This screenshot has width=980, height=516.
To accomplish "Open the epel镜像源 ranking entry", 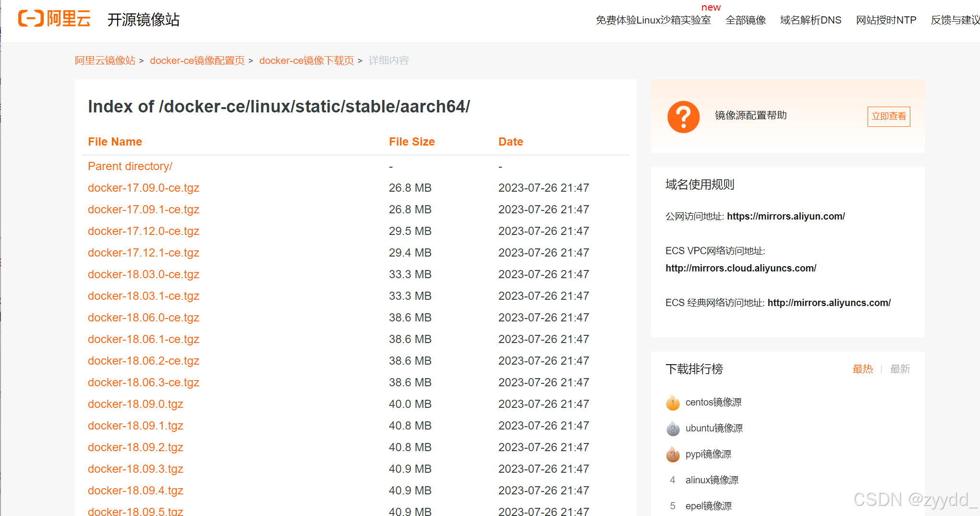I will [x=708, y=506].
